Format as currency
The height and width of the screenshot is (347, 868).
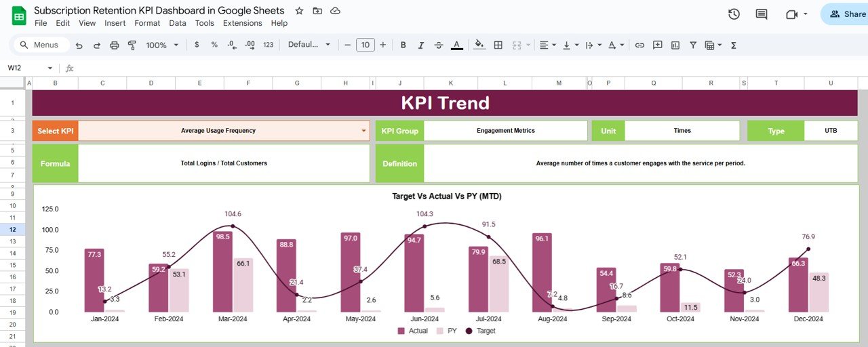(197, 45)
